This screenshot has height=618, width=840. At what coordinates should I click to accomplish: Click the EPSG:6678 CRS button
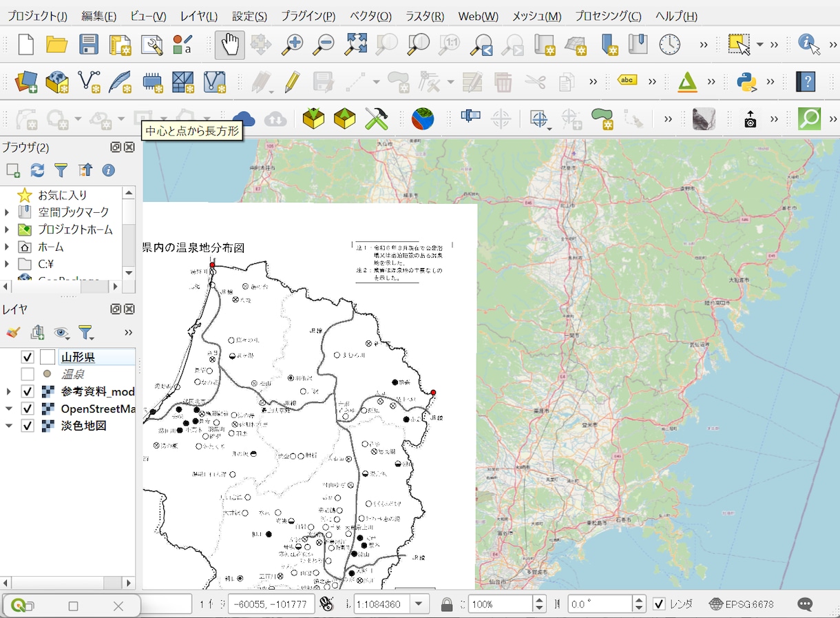click(742, 604)
